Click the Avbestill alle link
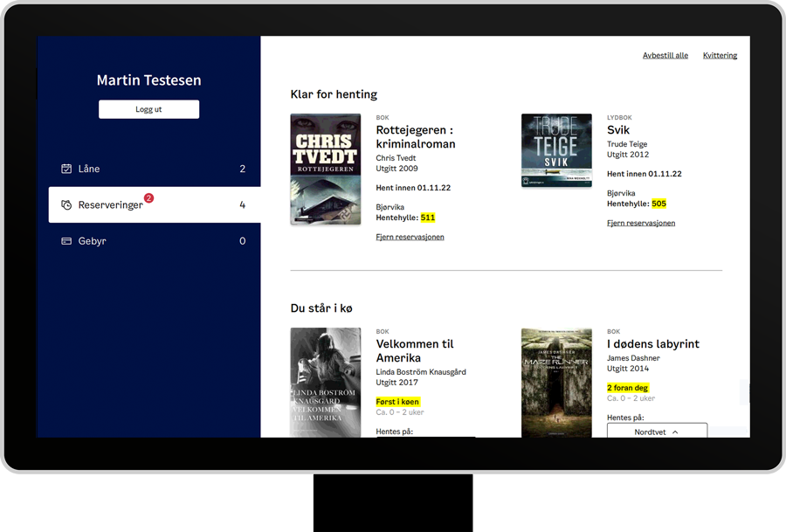 (x=665, y=55)
